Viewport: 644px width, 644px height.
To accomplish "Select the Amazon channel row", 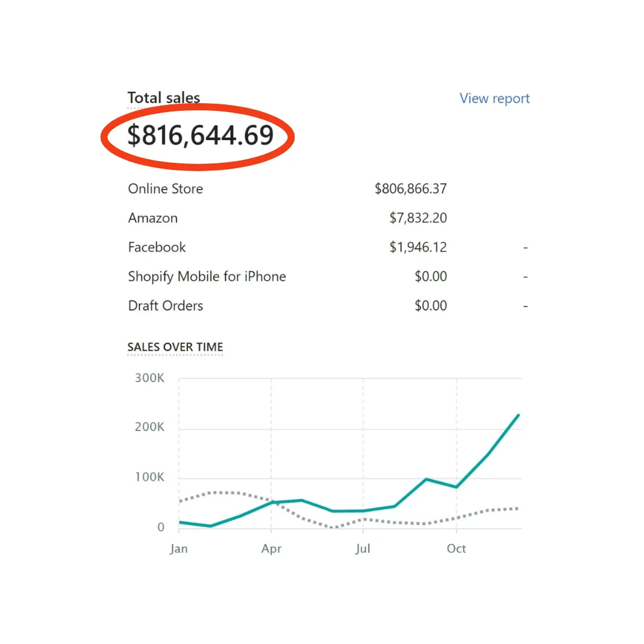I will (328, 218).
